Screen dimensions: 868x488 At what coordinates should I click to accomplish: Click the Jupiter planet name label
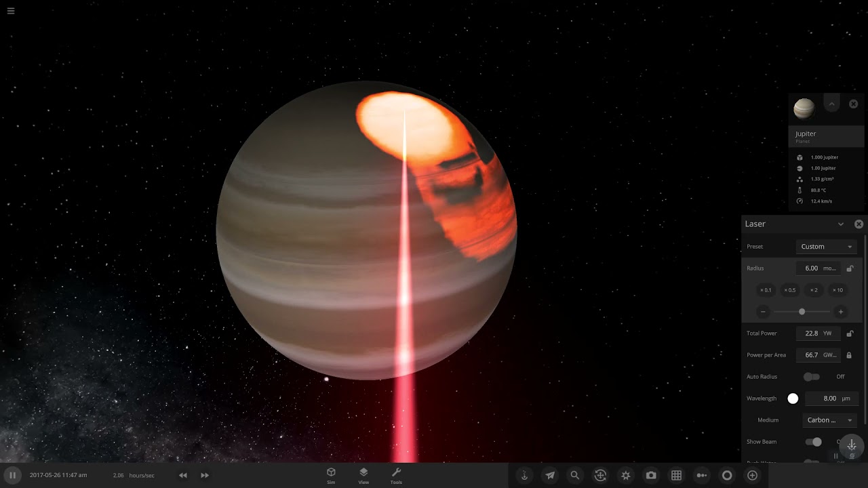tap(806, 134)
